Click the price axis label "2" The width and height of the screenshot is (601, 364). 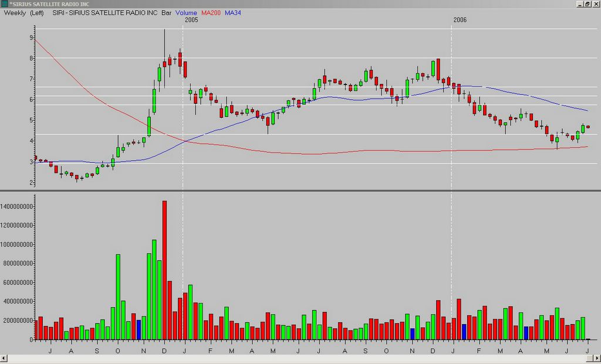point(31,182)
